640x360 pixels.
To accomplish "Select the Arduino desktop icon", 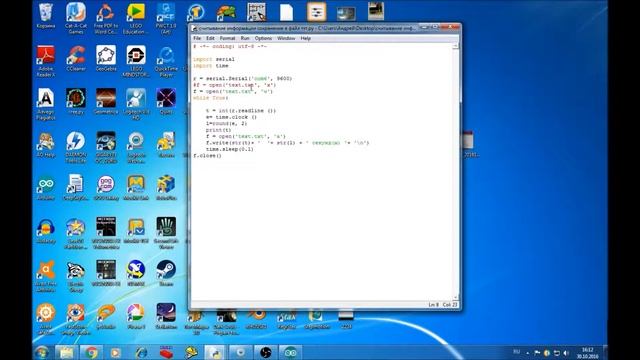I will (x=46, y=188).
